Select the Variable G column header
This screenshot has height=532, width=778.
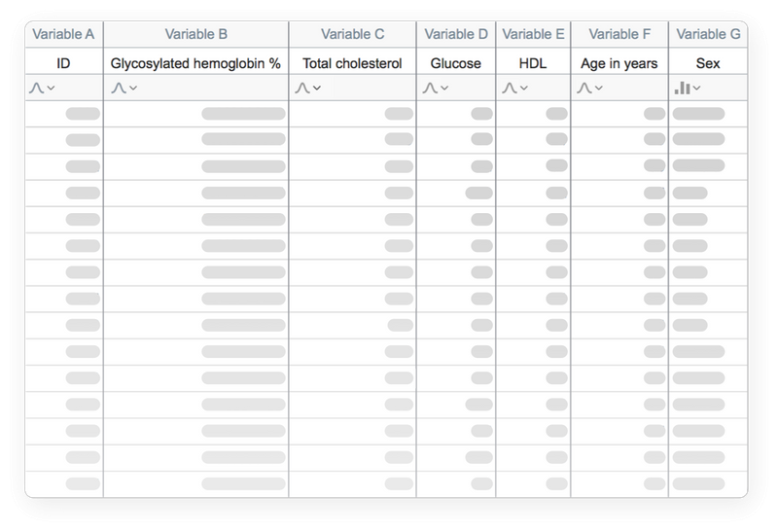[708, 35]
